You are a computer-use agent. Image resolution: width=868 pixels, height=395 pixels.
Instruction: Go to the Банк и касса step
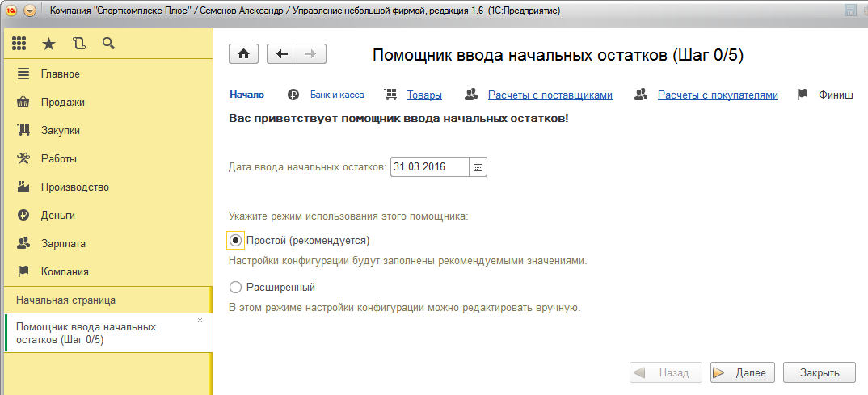point(337,95)
